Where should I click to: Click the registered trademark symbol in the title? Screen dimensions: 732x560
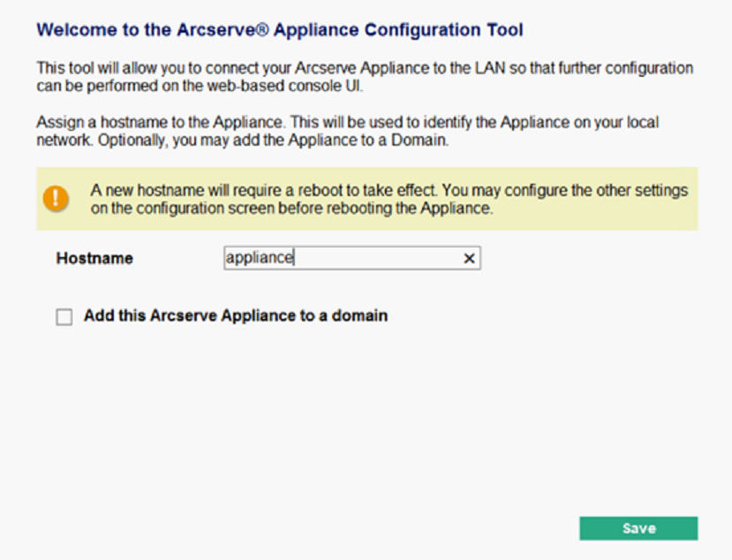[x=262, y=29]
